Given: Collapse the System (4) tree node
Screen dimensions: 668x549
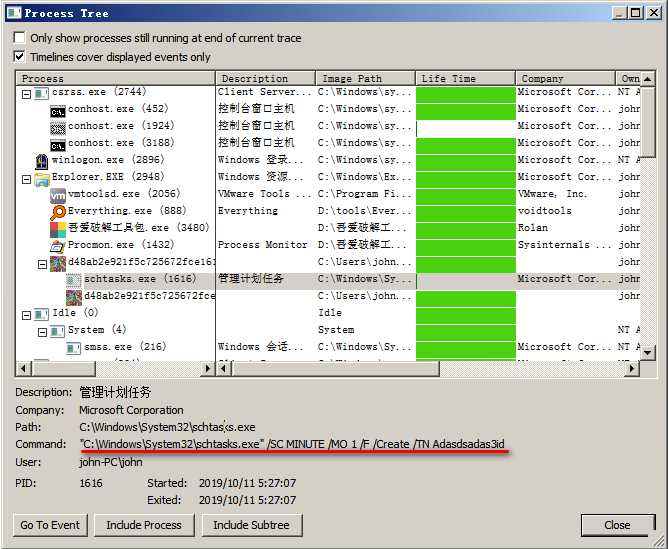Looking at the screenshot, I should click(42, 332).
